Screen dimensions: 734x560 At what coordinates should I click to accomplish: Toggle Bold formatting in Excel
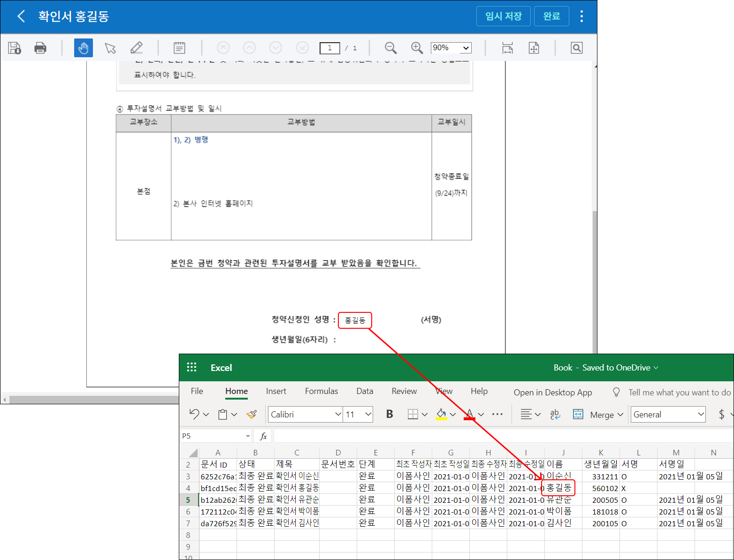point(389,414)
